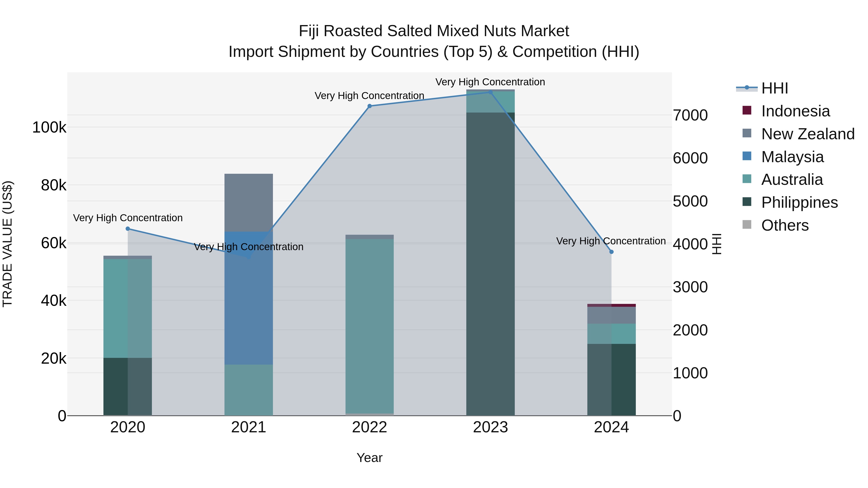Viewport: 868px width, 488px height.
Task: Click the 6000 HHI axis tick label
Action: coord(691,158)
